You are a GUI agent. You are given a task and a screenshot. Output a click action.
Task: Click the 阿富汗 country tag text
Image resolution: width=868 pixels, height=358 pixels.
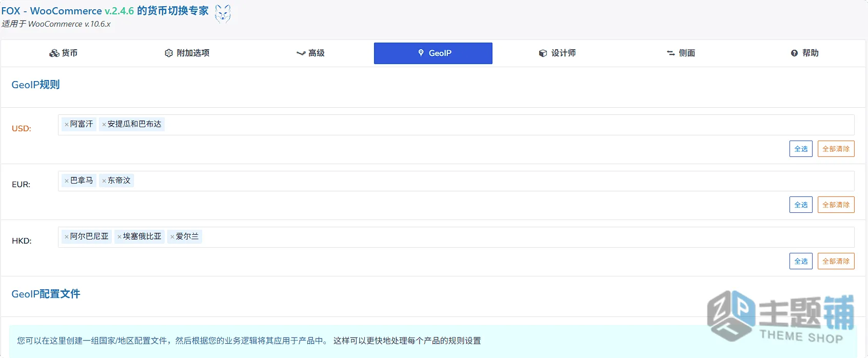tap(82, 124)
